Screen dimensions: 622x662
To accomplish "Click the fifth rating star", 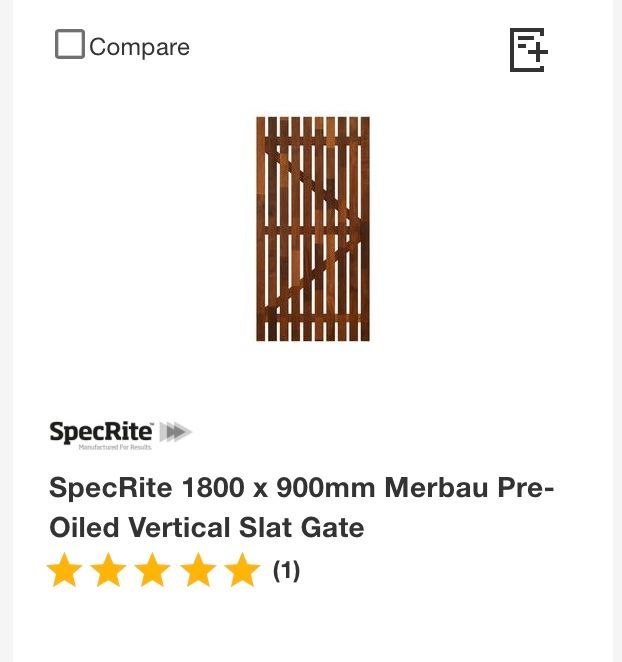I will tap(242, 571).
